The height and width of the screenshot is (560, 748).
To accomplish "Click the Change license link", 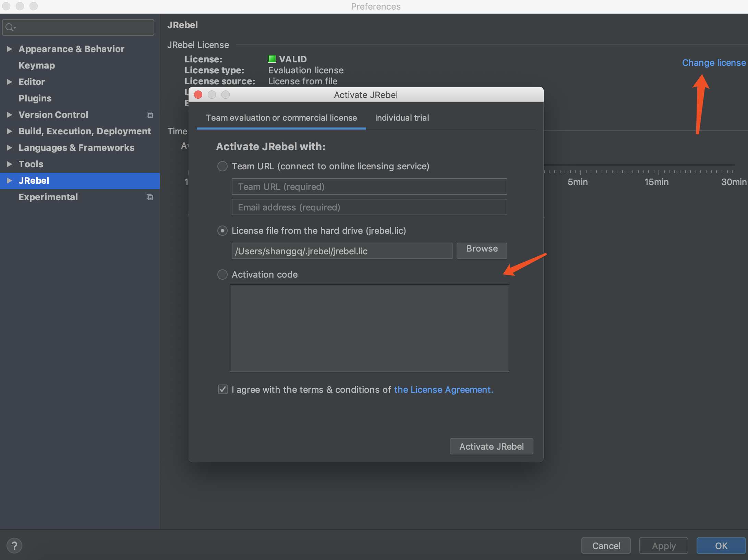I will (714, 63).
